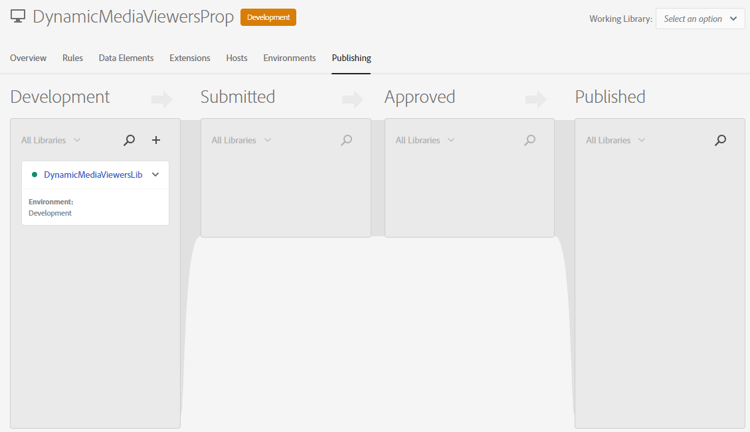This screenshot has height=432, width=750.
Task: Click the green status dot of DynamicMediaViewersLib
Action: (x=34, y=175)
